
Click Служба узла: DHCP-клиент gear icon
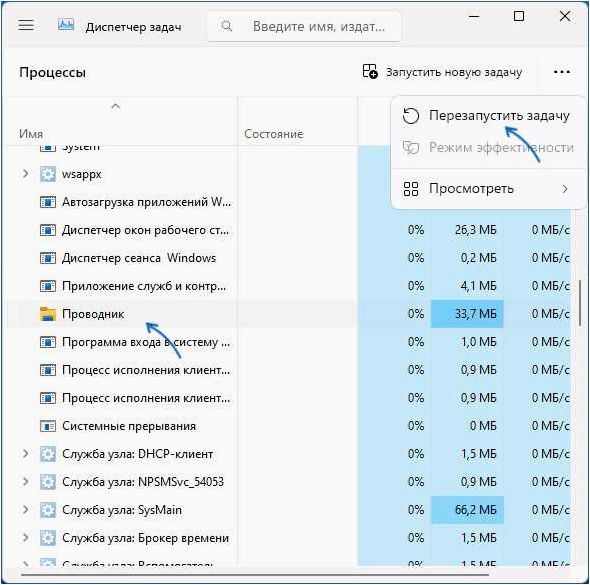coord(48,454)
